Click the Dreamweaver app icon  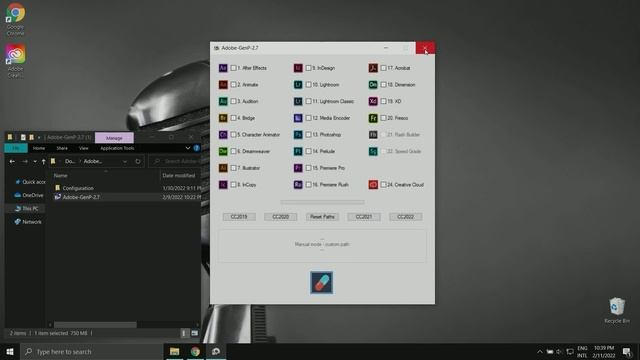(223, 151)
